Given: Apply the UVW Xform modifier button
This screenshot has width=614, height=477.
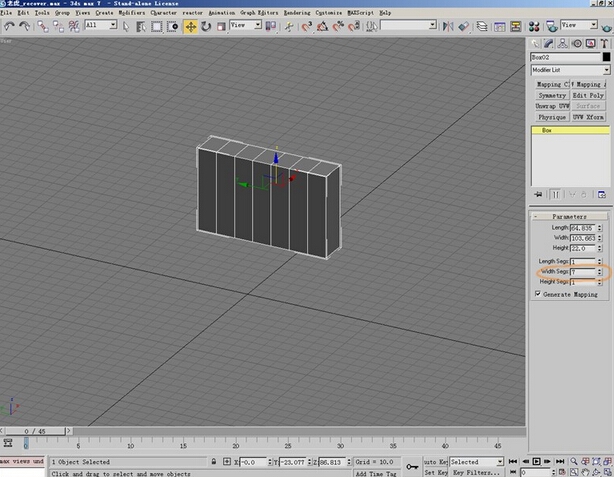Looking at the screenshot, I should [588, 117].
